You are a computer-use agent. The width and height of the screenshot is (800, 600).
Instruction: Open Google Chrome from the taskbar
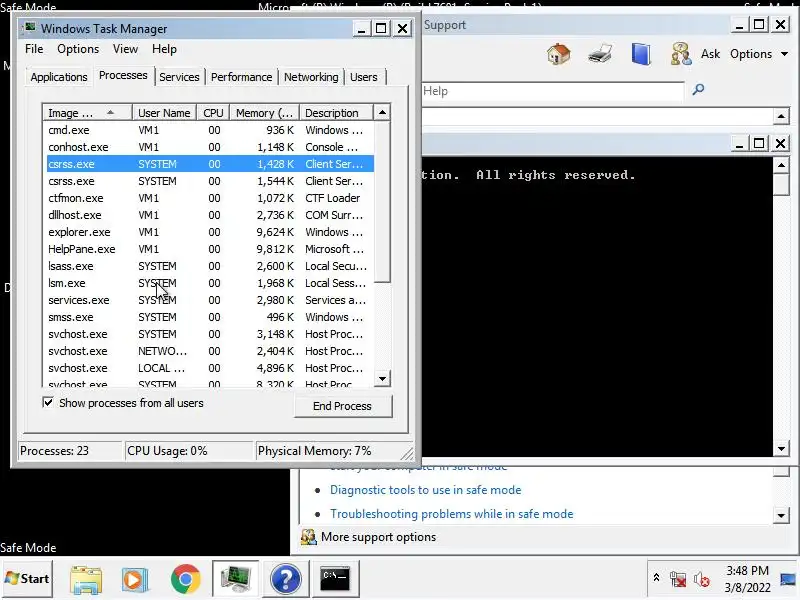coord(186,579)
